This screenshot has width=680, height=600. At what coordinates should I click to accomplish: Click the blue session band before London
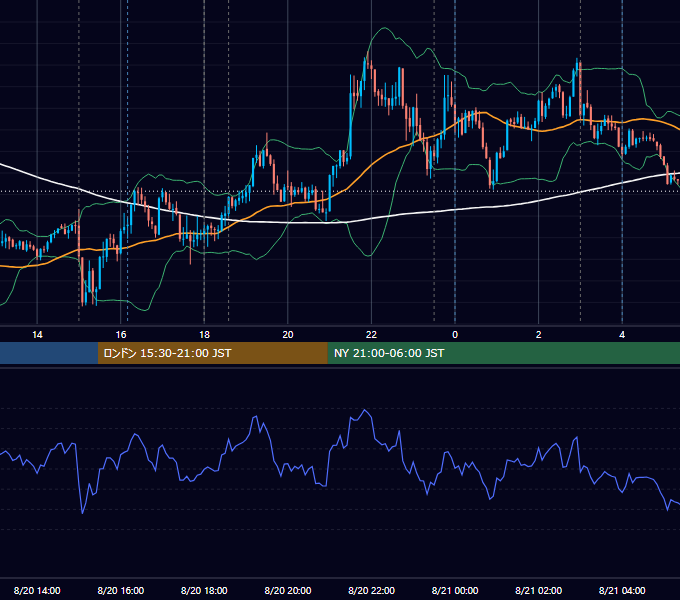[49, 353]
